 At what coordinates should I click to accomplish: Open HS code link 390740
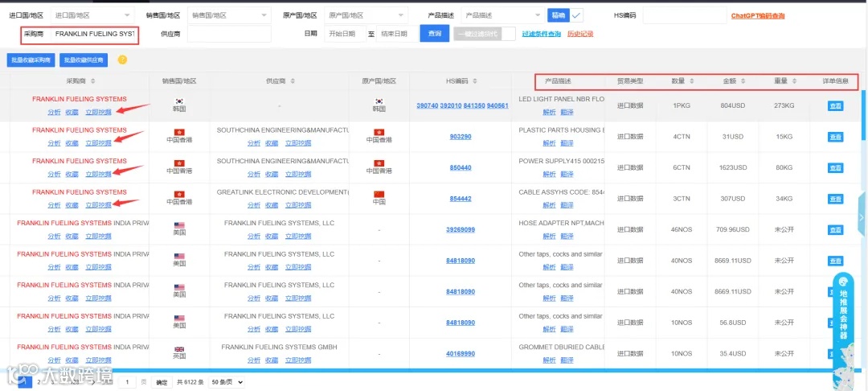428,105
